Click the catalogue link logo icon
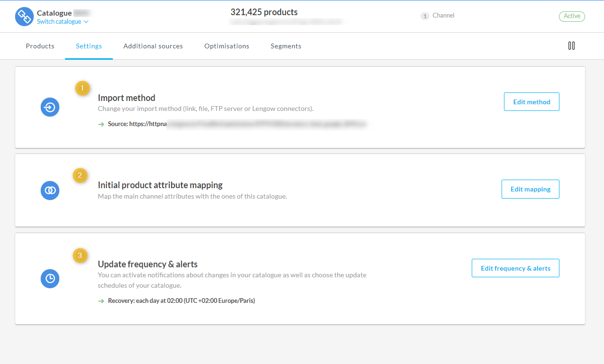 pyautogui.click(x=24, y=17)
